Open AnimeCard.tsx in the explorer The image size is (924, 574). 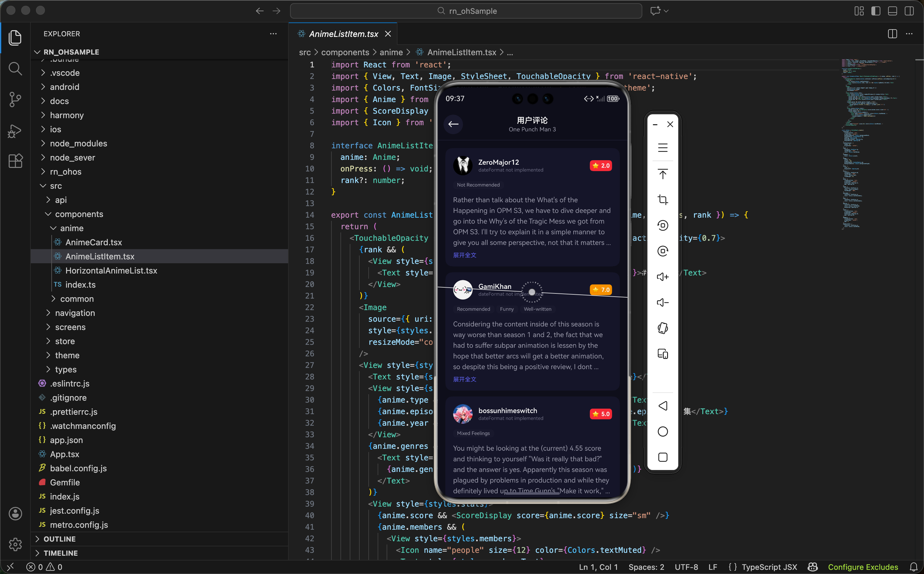93,242
